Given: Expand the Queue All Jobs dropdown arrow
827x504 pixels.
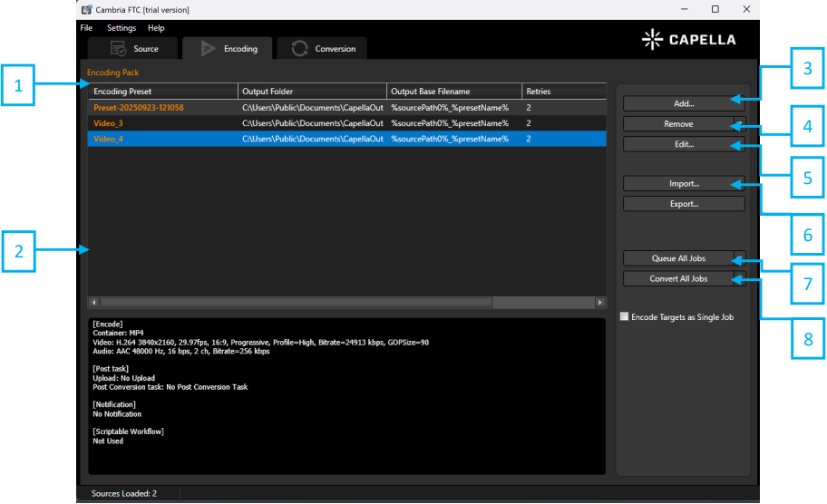Looking at the screenshot, I should pyautogui.click(x=739, y=258).
